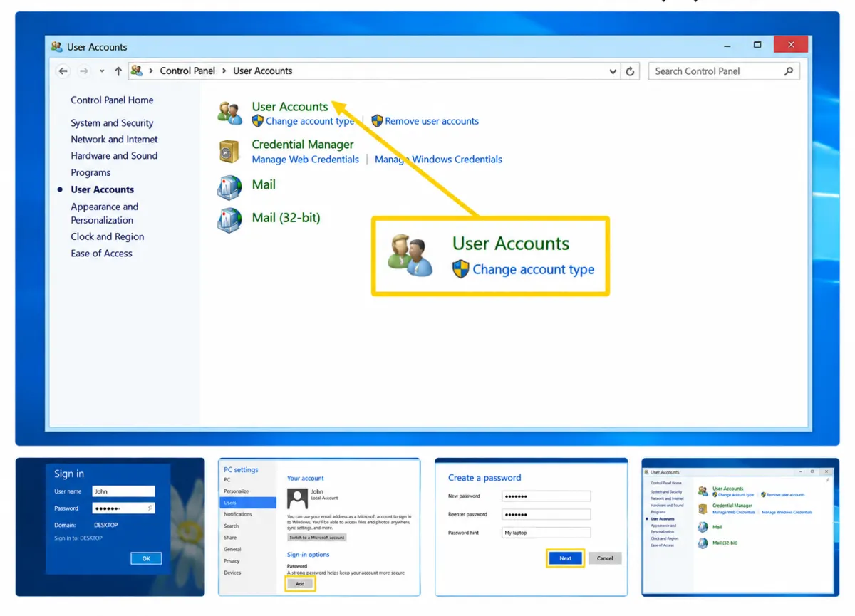The height and width of the screenshot is (616, 855).
Task: Expand the chevron between Control Panel and User Accounts
Action: [224, 71]
